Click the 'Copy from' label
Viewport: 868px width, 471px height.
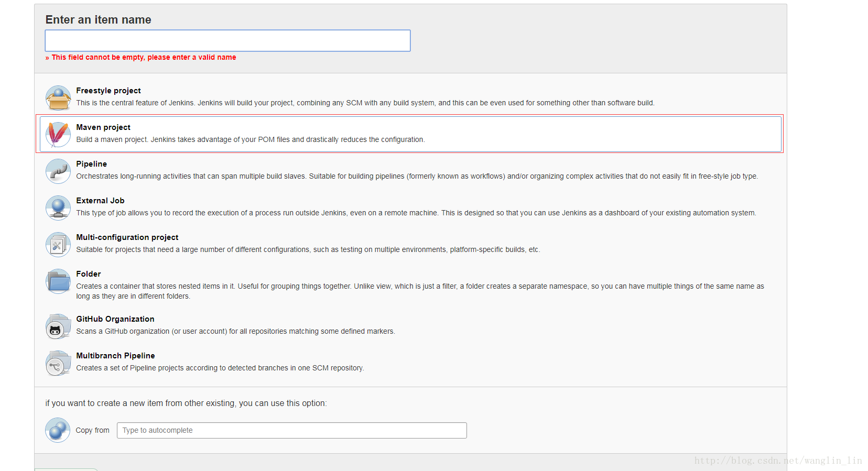click(92, 430)
